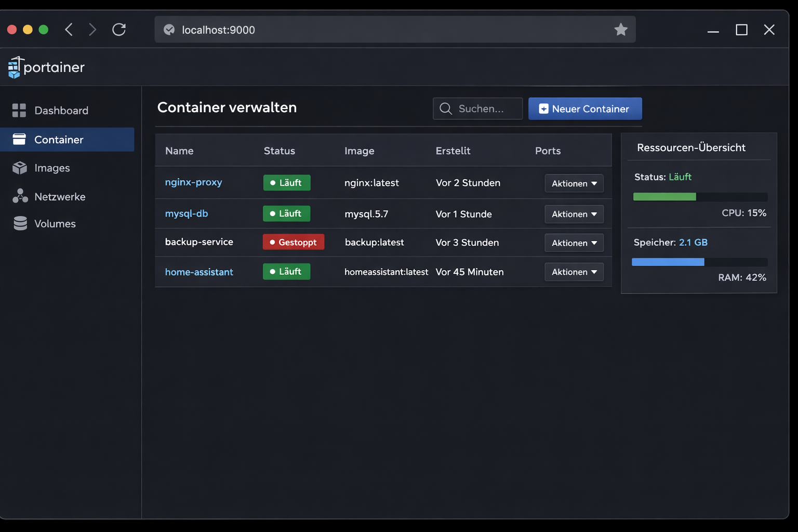Click the Gestoppt badge for backup-service
Image resolution: width=798 pixels, height=532 pixels.
293,242
